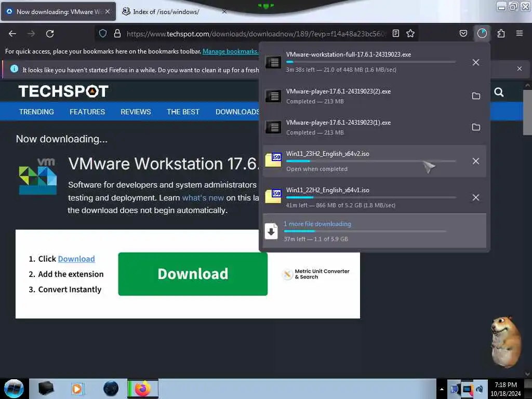Toggle reader view icon in address bar
532x399 pixels.
(395, 33)
